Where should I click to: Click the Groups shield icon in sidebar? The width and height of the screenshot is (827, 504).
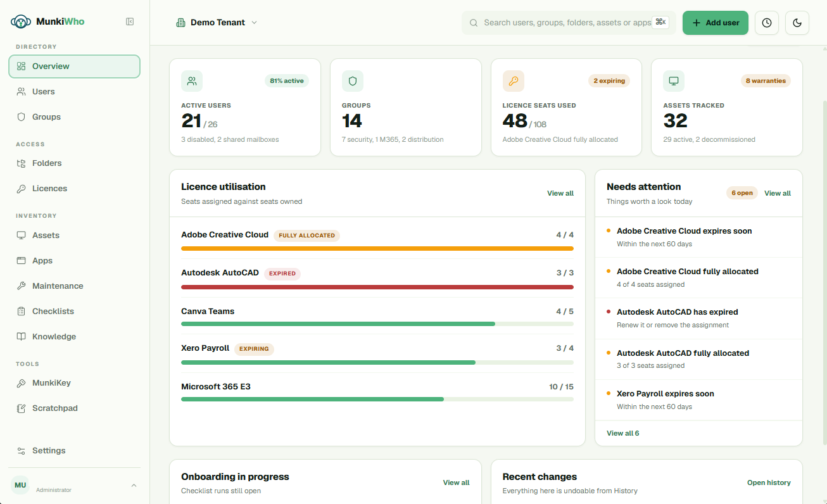tap(21, 117)
